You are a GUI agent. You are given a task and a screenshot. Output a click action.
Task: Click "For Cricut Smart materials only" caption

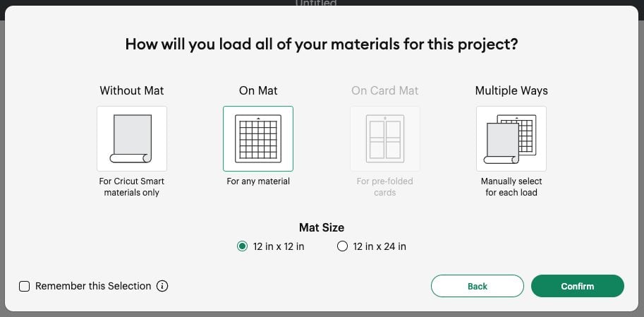(132, 186)
